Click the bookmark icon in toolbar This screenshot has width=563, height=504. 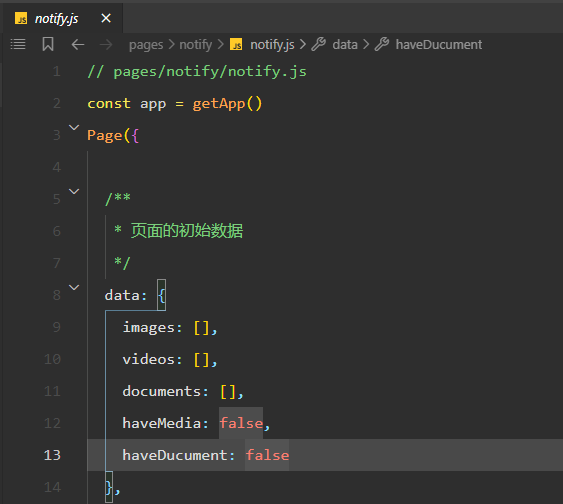tap(48, 45)
